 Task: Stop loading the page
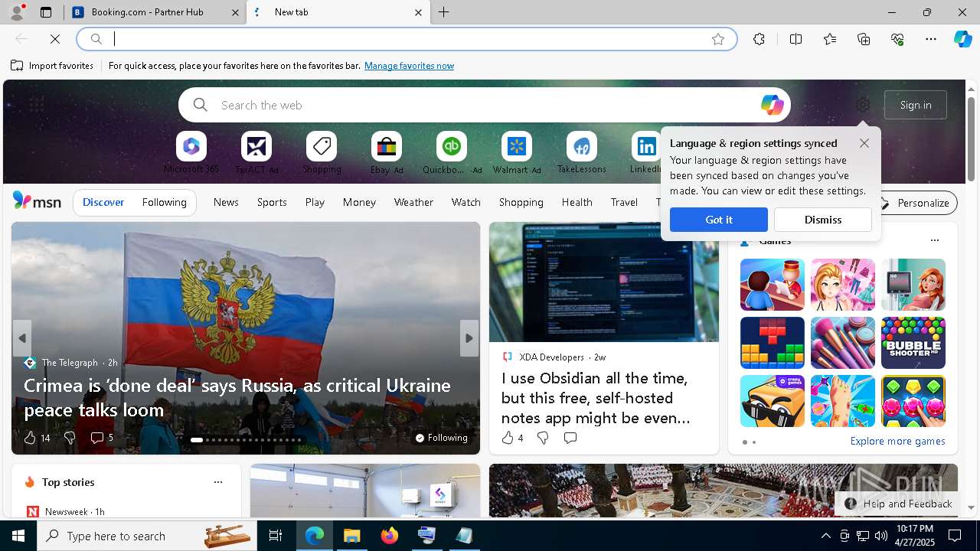tap(55, 39)
